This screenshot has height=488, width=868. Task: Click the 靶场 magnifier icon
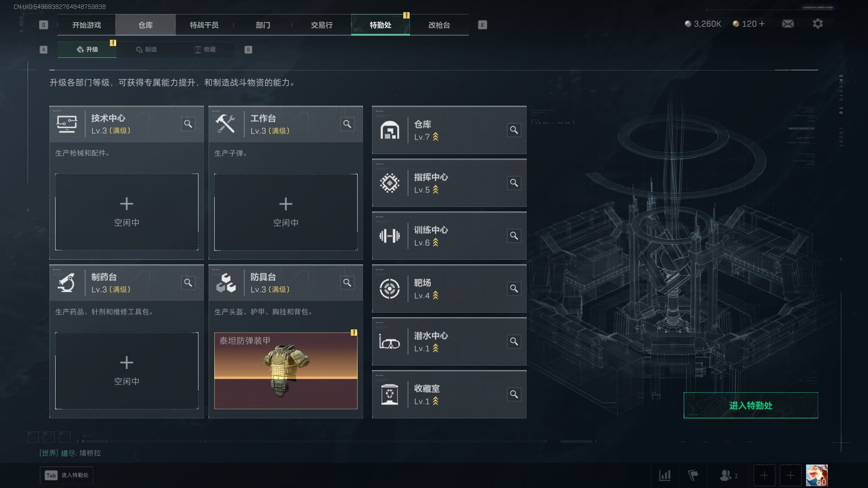514,289
